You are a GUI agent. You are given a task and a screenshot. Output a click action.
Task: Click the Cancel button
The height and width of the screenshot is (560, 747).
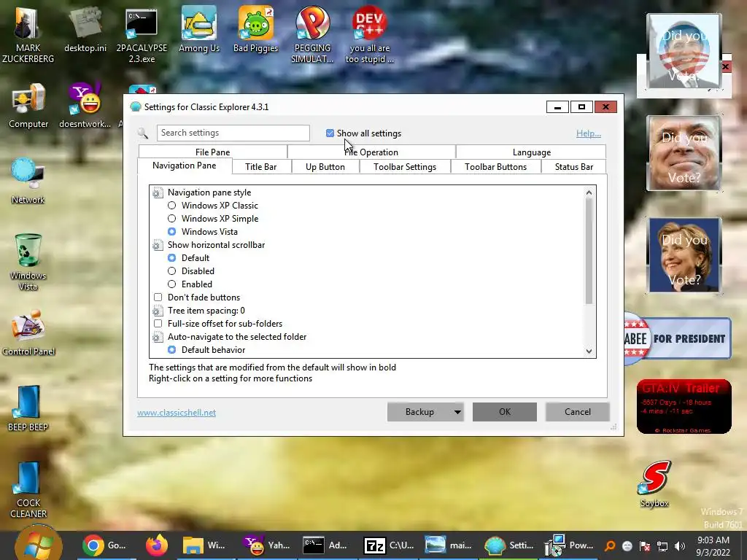click(x=578, y=412)
